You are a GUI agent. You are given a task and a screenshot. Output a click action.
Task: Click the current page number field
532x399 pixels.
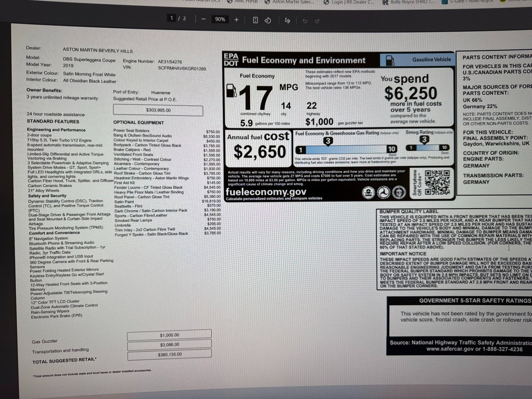coord(172,18)
